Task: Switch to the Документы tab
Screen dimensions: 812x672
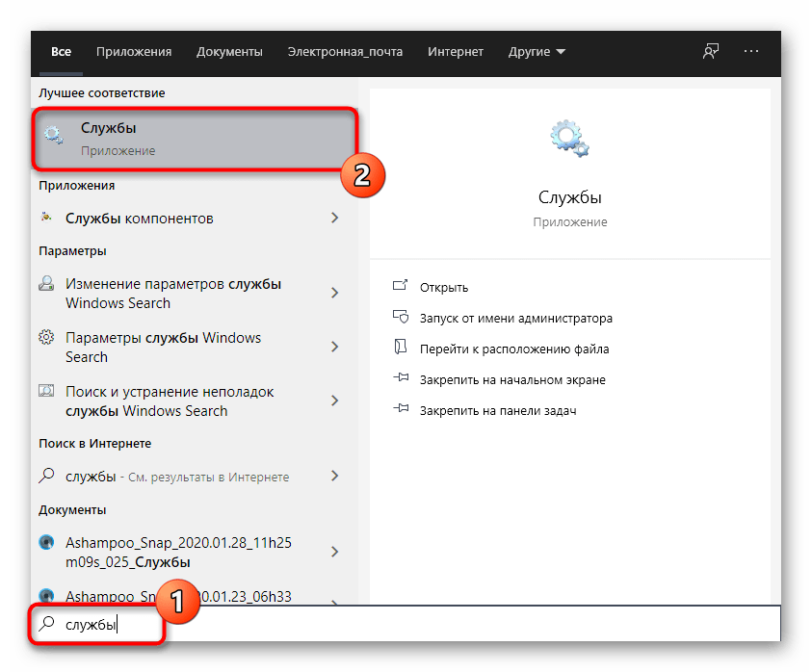Action: [229, 52]
